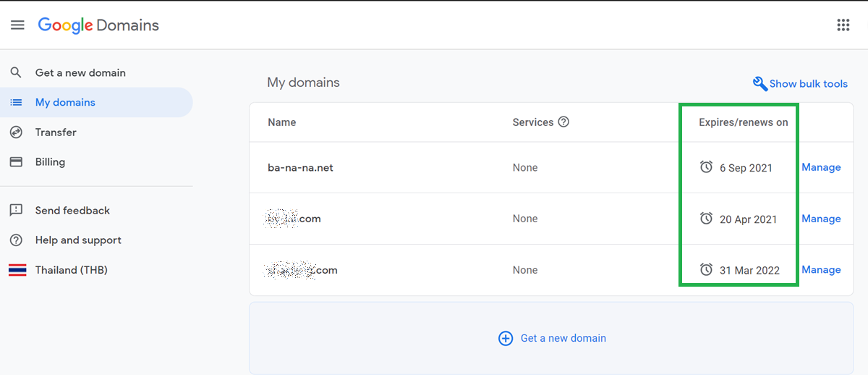
Task: Select My domains in the sidebar
Action: coord(65,103)
